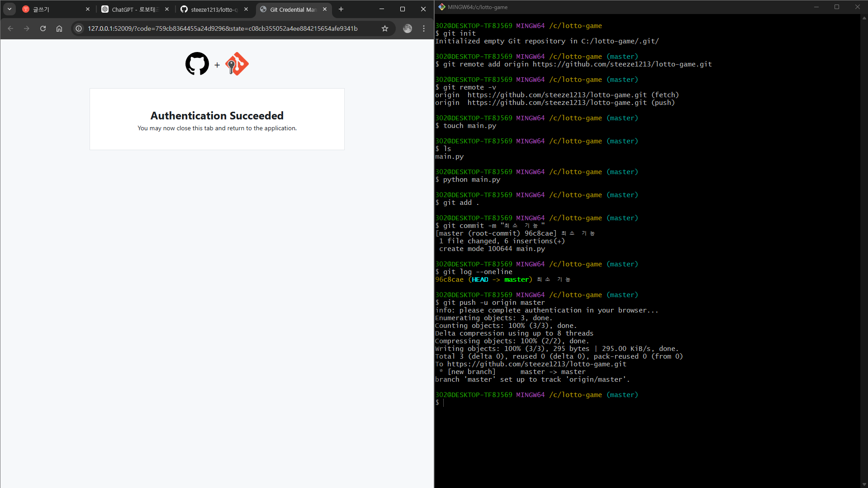
Task: Click the 'python main.py' command
Action: (468, 180)
